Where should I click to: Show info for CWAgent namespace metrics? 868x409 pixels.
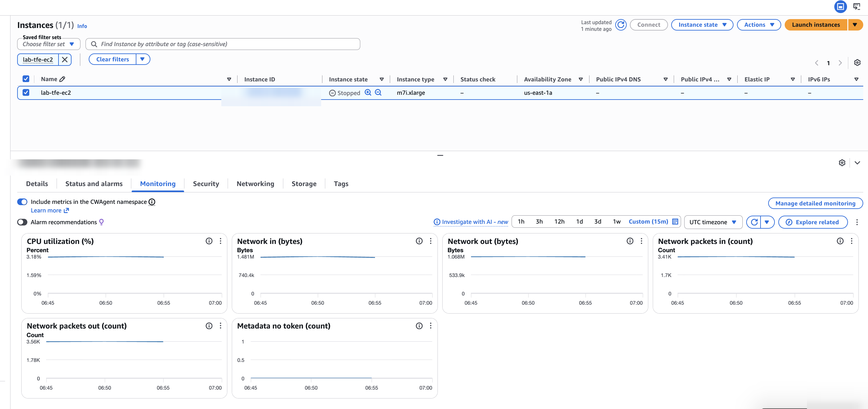click(152, 202)
